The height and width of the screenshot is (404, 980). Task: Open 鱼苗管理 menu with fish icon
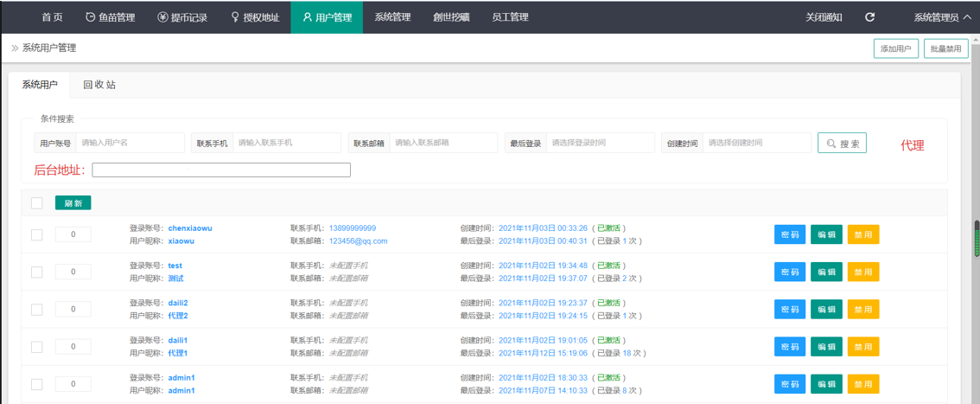(x=111, y=17)
